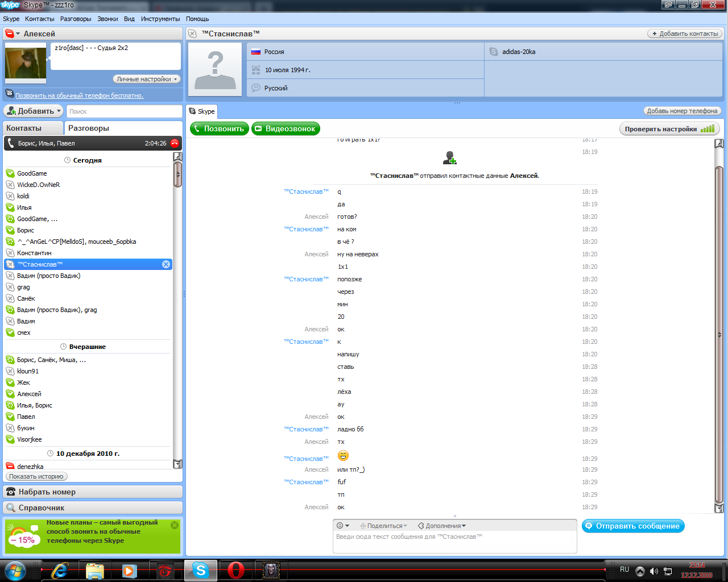This screenshot has width=728, height=582.
Task: Open the Звонки menu
Action: point(107,19)
